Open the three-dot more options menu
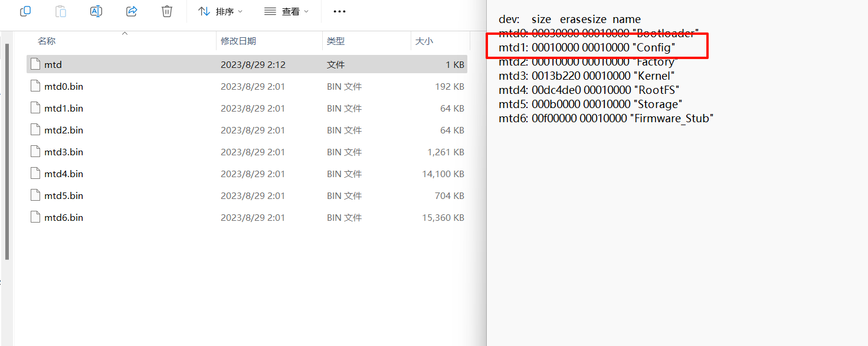868x346 pixels. [x=339, y=11]
